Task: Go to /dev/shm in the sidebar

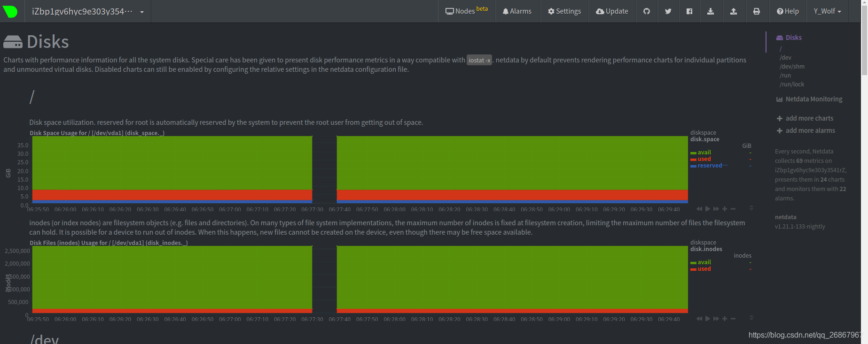Action: point(792,67)
